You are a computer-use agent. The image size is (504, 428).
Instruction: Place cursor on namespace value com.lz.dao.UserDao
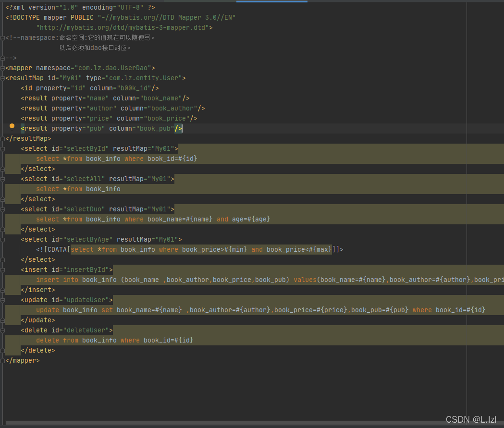pos(113,68)
